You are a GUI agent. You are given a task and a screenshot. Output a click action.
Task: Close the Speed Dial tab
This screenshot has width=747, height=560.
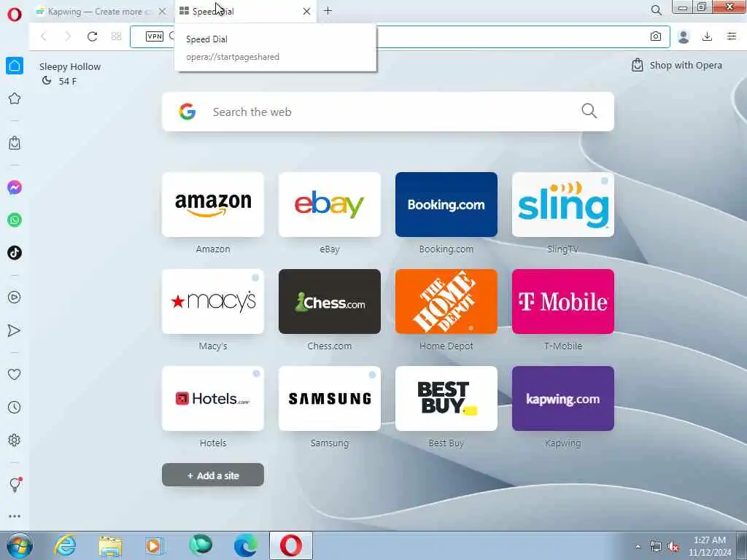(x=307, y=12)
